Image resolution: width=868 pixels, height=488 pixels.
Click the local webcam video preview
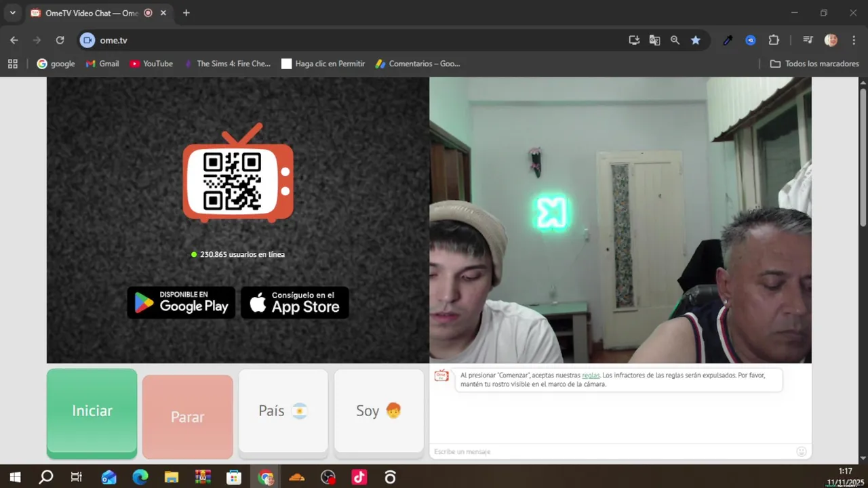coord(620,220)
